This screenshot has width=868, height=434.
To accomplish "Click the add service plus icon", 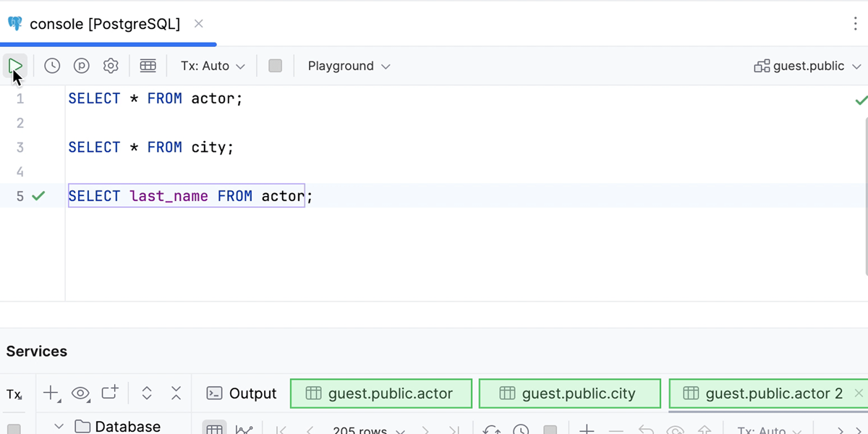I will coord(51,393).
